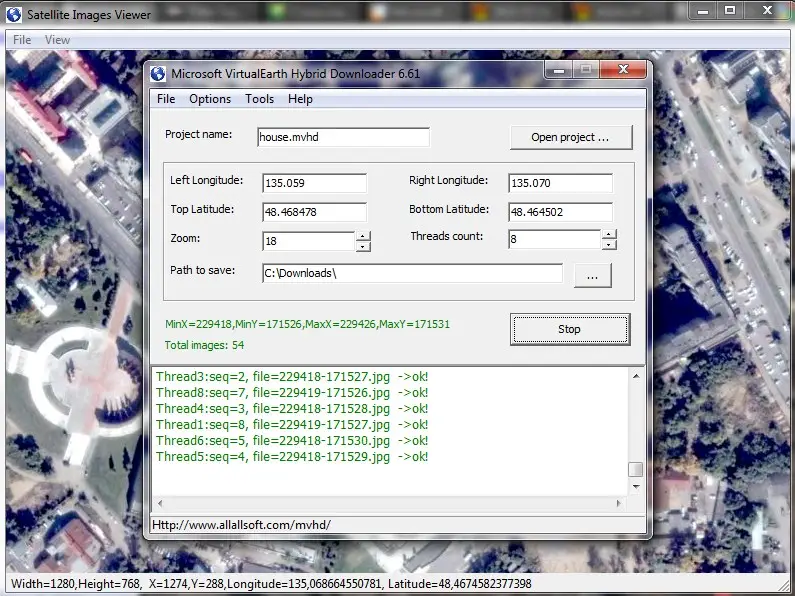Minimize the VirtualEarth Hybrid Downloader window
Screen dimensions: 795x596
click(x=559, y=70)
